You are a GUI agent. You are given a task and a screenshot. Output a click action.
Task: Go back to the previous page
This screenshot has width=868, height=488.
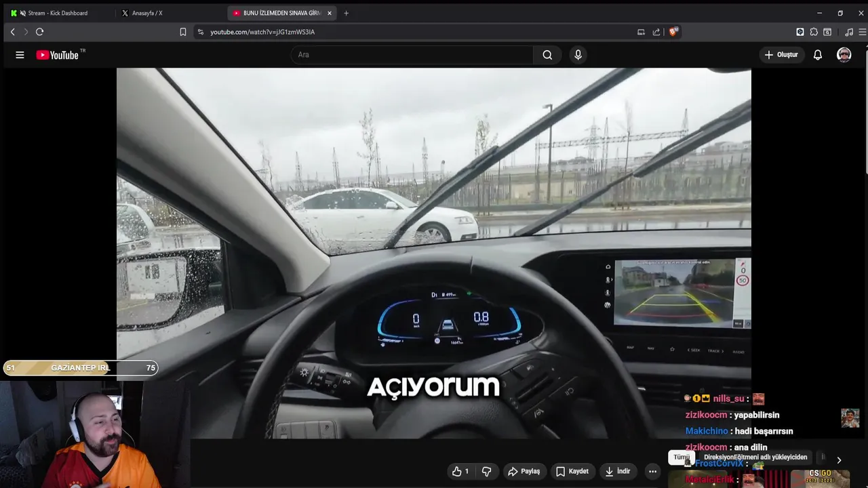12,32
